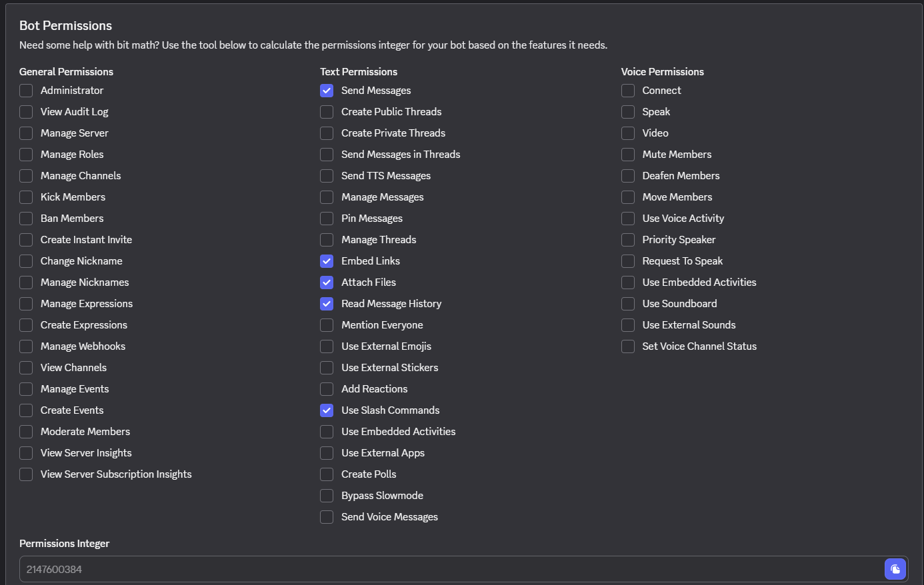Tick Set Voice Channel Status

point(628,346)
